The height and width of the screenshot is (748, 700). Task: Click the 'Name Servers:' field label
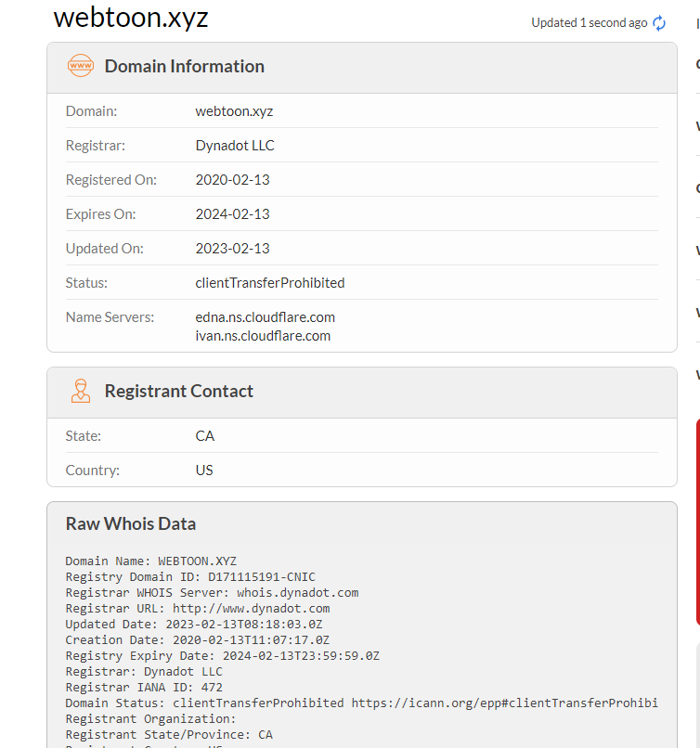coord(110,317)
